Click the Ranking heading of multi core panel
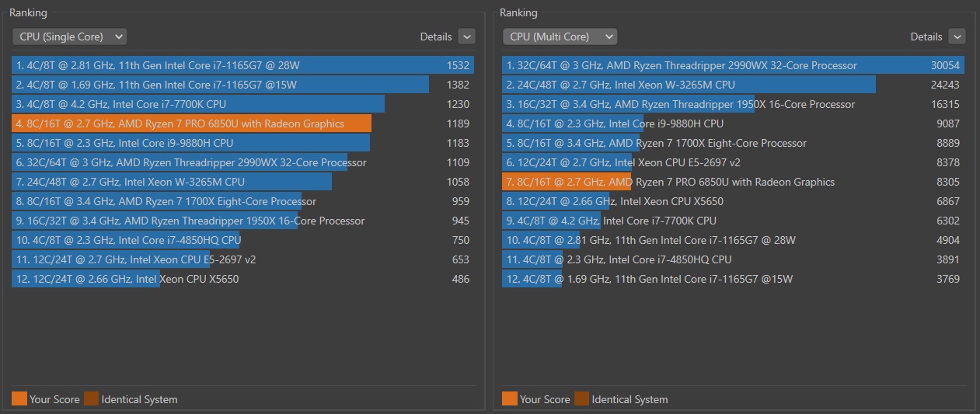 (518, 12)
